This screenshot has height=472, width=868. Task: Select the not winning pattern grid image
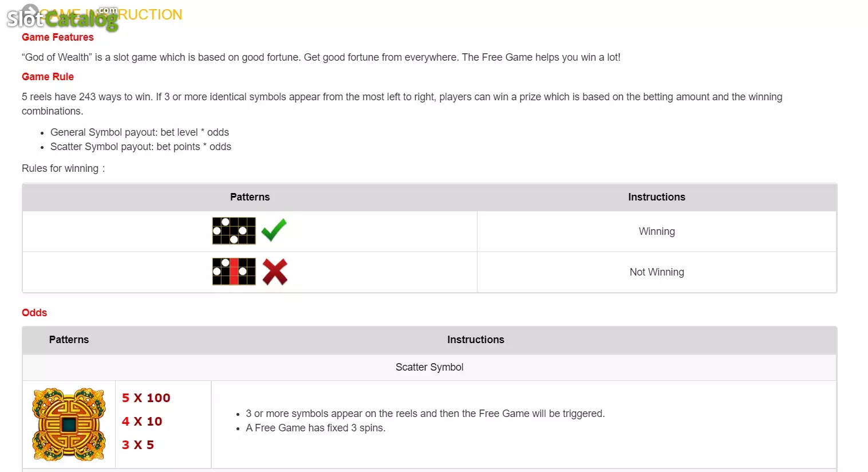click(x=234, y=272)
